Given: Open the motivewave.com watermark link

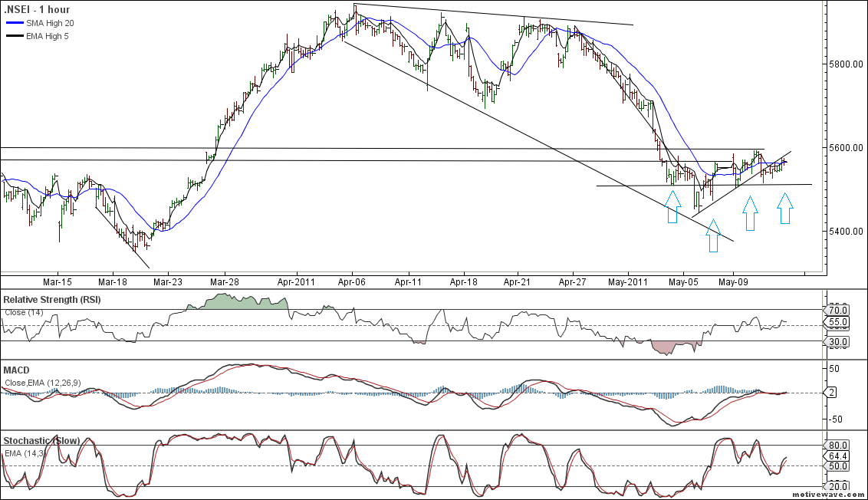Looking at the screenshot, I should pyautogui.click(x=833, y=495).
